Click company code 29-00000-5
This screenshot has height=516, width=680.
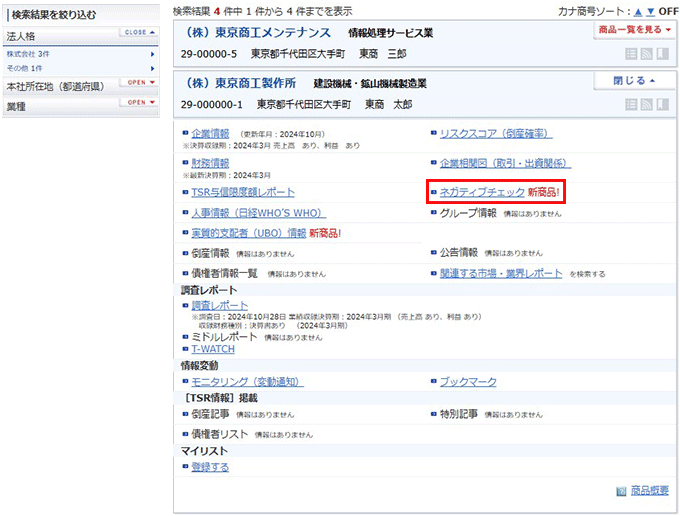[209, 54]
